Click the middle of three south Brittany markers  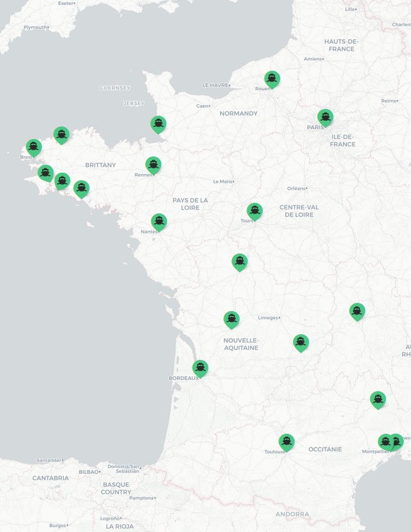[62, 181]
